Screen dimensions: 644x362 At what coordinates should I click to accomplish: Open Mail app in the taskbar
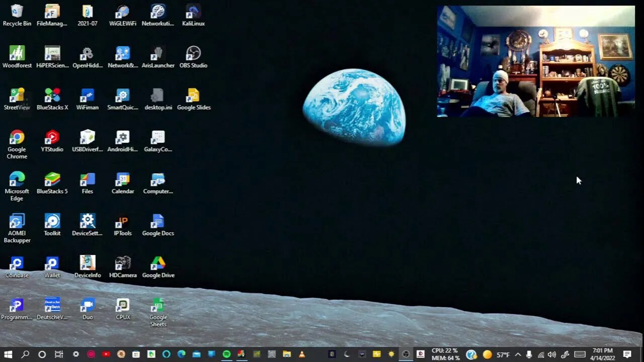[196, 354]
